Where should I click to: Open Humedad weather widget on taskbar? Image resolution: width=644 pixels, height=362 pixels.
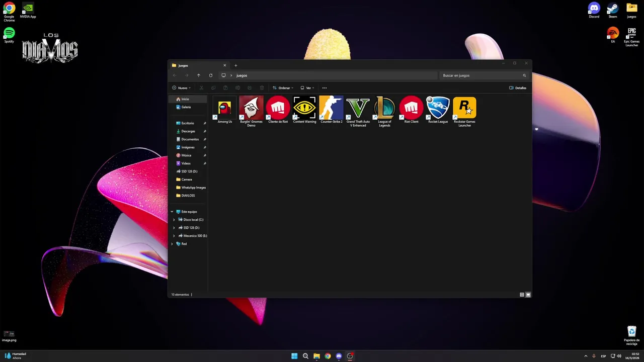(x=15, y=356)
